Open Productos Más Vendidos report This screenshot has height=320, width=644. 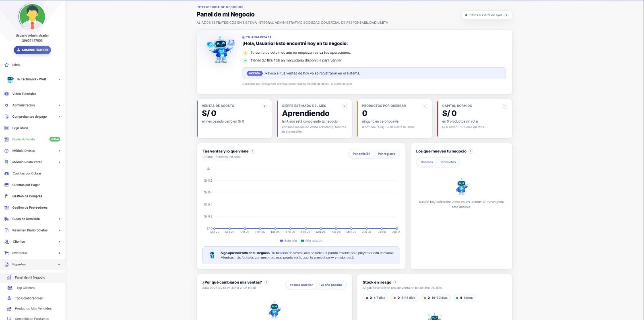coord(33,309)
